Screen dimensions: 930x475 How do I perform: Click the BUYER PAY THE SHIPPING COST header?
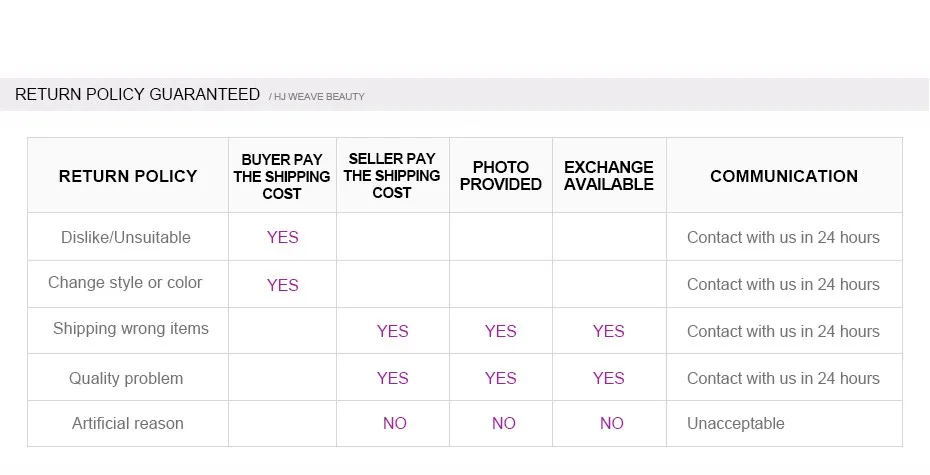click(282, 176)
